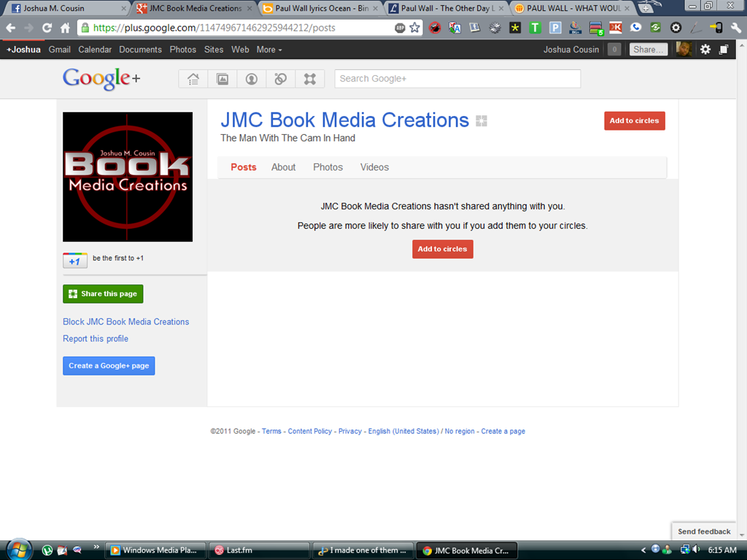Open the gear options icon in top bar
This screenshot has width=747, height=560.
coord(705,50)
